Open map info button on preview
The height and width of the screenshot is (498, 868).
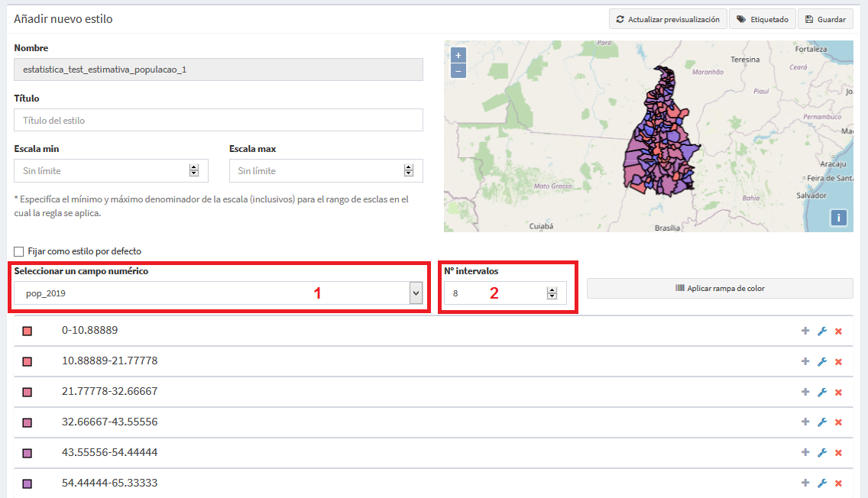(x=839, y=218)
